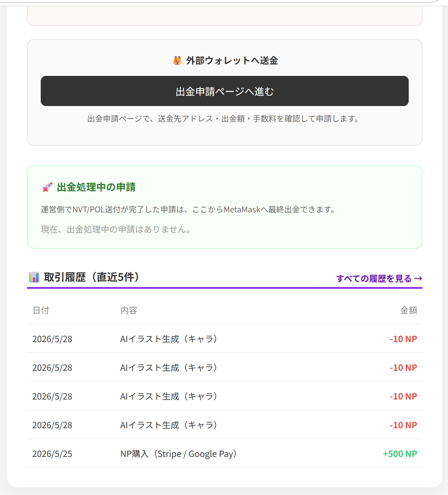Click the 取引履歴（直近5件） heading

[x=91, y=277]
